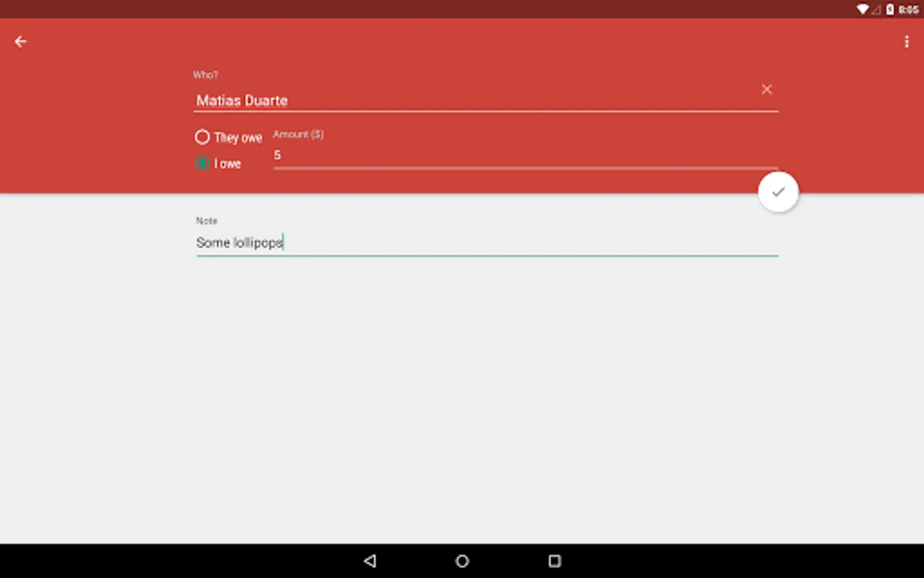Image resolution: width=924 pixels, height=578 pixels.
Task: Open the three-dot overflow menu
Action: [906, 42]
